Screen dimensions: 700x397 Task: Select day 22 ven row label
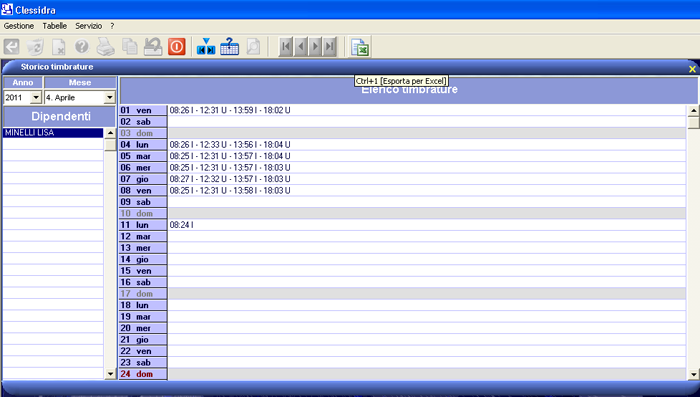tap(143, 351)
